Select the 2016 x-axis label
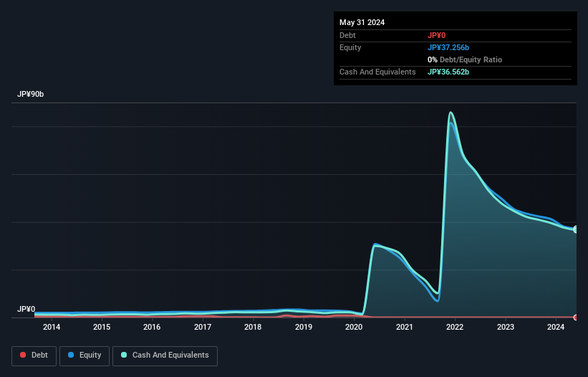This screenshot has height=377, width=588. [152, 327]
